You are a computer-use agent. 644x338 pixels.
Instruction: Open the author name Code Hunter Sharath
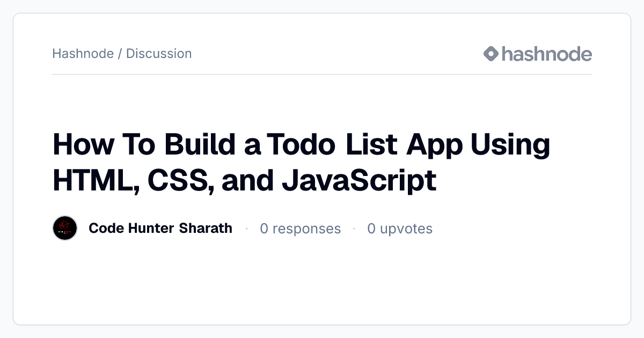[x=160, y=229]
